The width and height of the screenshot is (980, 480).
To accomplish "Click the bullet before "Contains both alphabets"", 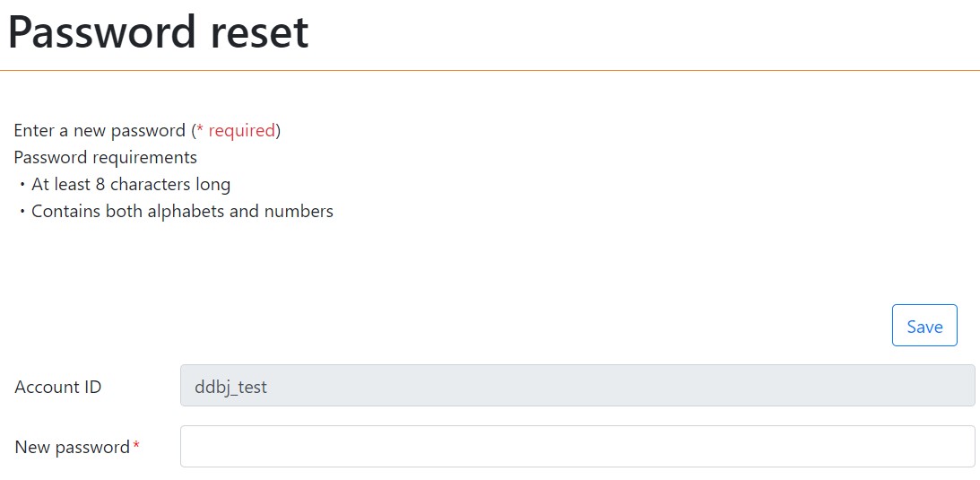I will 22,213.
